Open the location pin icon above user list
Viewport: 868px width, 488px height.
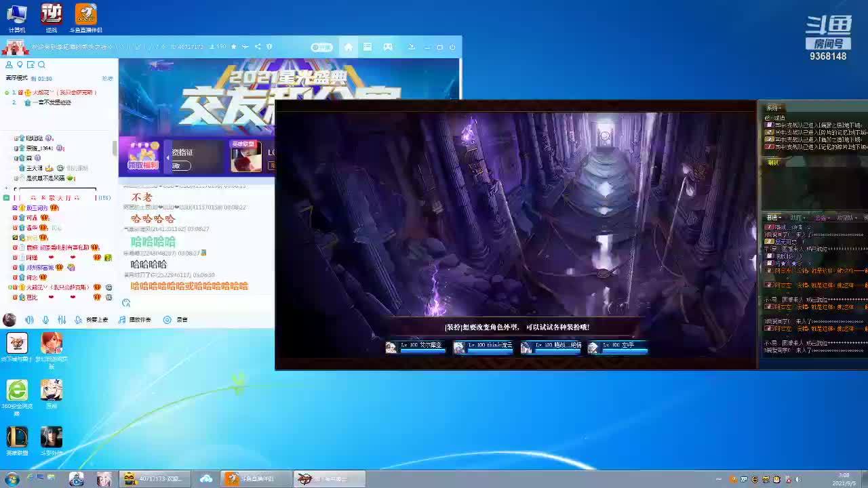tap(20, 65)
